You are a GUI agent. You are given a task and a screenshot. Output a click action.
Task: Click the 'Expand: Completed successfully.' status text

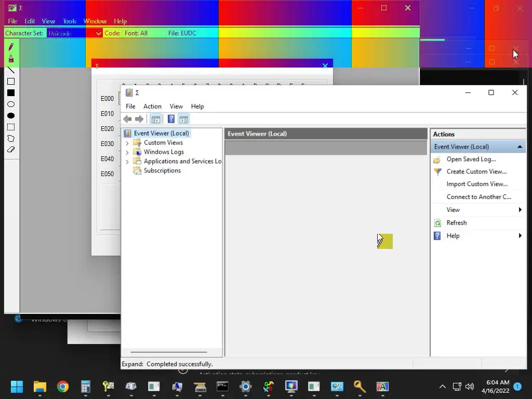(167, 364)
